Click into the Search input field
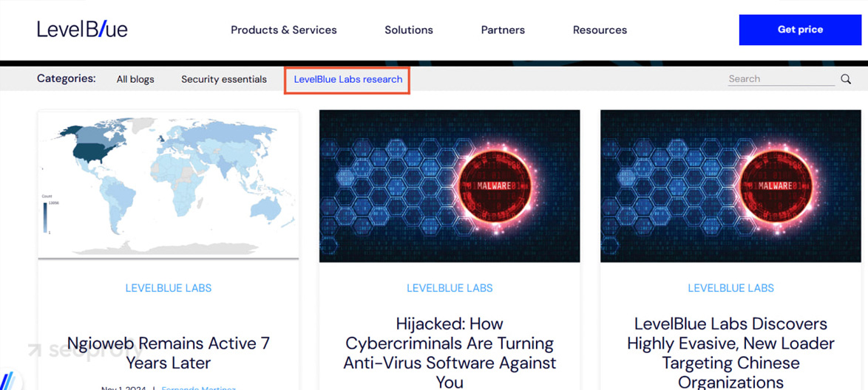The height and width of the screenshot is (390, 868). [x=781, y=79]
